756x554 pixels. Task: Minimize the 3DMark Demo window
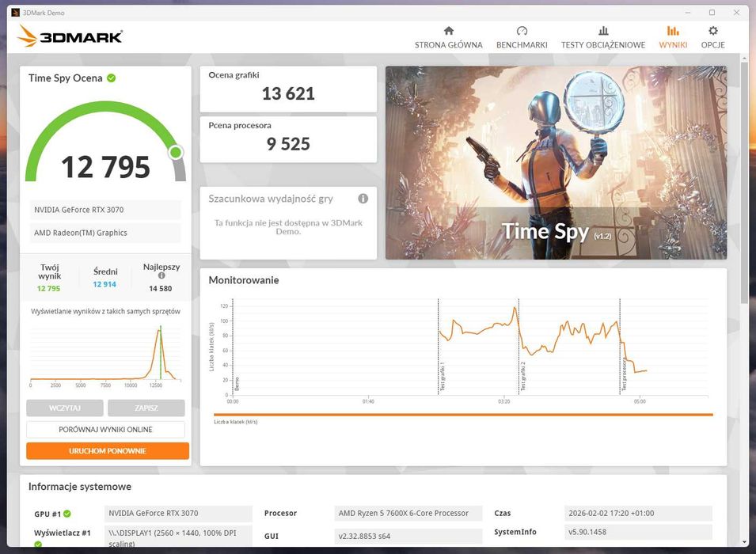(688, 13)
